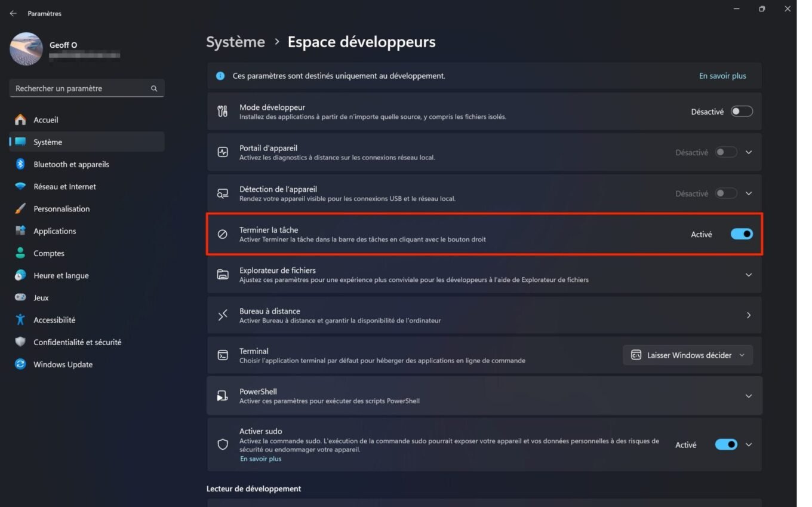Click the Explorateur de fichiers folder icon

coord(223,275)
